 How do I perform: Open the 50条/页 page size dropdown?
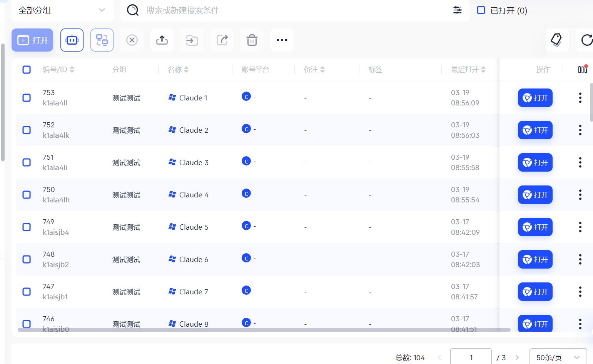(558, 357)
